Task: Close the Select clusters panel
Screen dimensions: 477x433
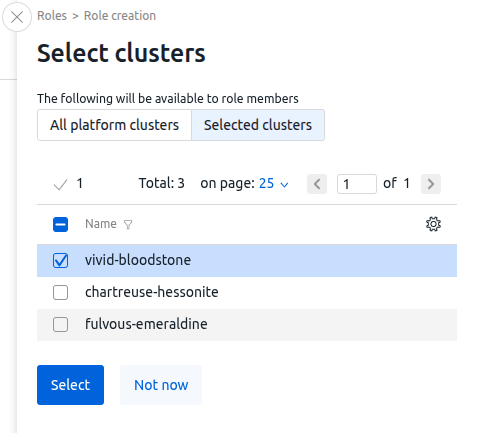Action: tap(17, 17)
